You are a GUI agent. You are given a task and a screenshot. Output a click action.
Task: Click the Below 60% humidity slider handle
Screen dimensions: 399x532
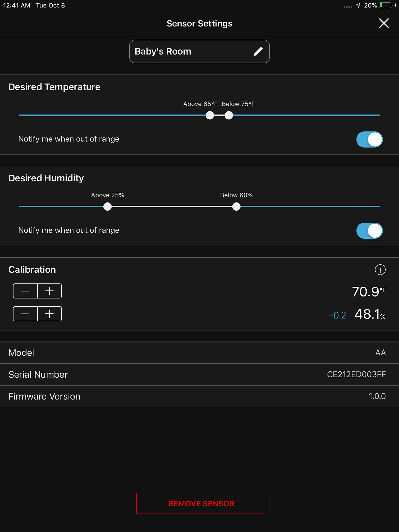pyautogui.click(x=236, y=207)
